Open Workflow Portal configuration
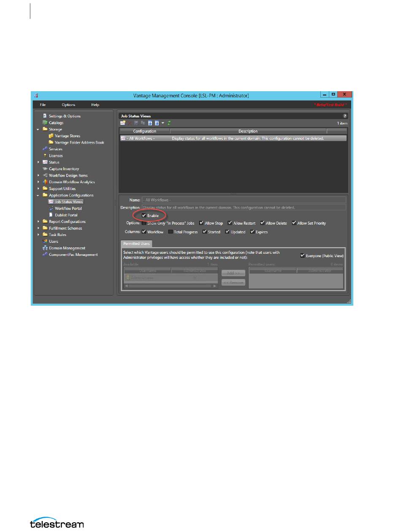401x532 pixels. pos(68,209)
